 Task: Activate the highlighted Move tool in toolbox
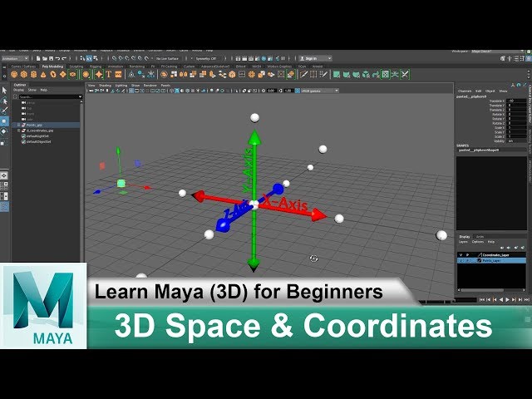tap(4, 121)
